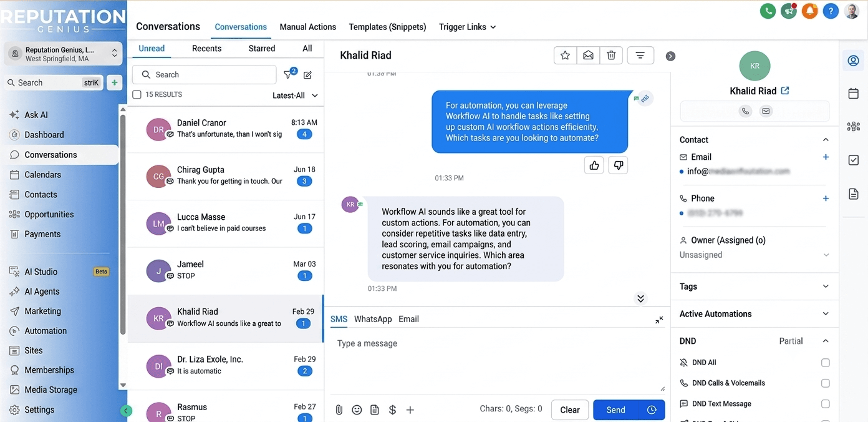This screenshot has width=868, height=422.
Task: Add another phone with plus
Action: [x=826, y=199]
